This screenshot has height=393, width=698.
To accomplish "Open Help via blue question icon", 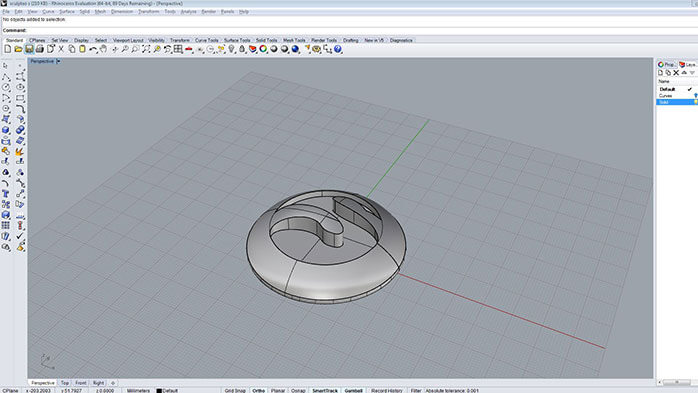I will click(x=338, y=49).
